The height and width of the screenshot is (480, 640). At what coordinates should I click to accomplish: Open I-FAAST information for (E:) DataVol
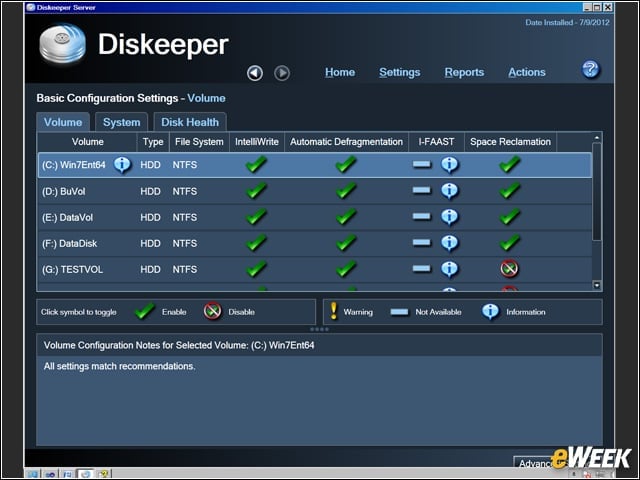449,217
